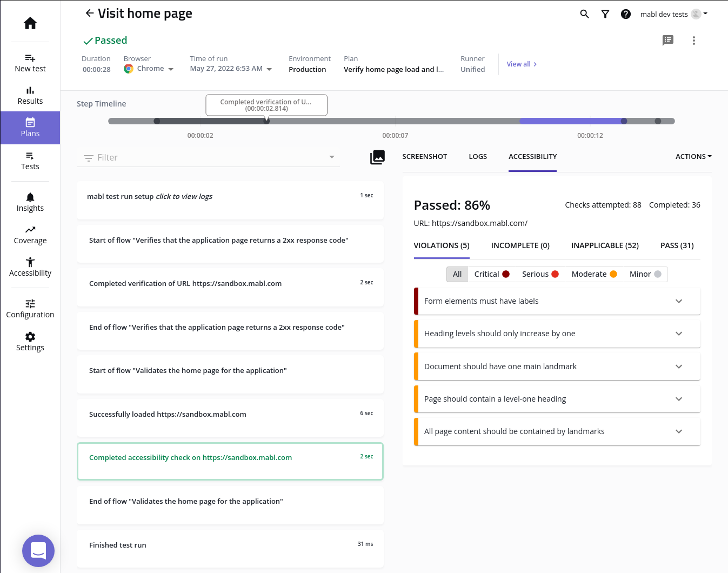Screen dimensions: 728x573
Task: Open the ACTIONS dropdown
Action: [693, 156]
